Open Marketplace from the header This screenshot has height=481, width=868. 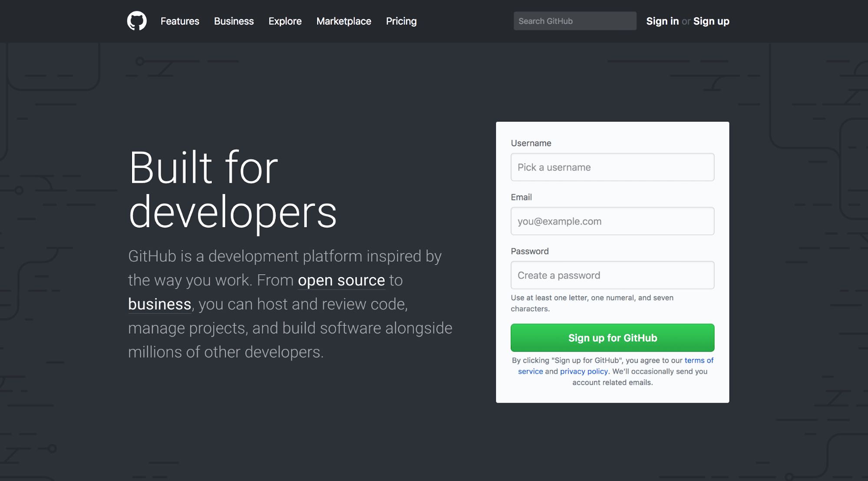[343, 21]
